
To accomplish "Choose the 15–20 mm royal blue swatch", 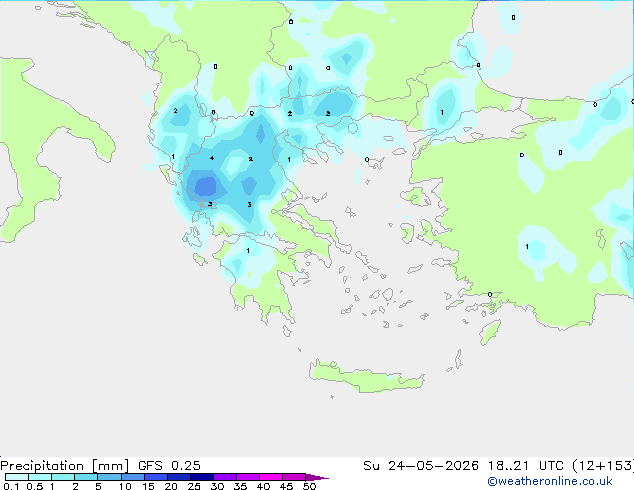I will 156,477.
